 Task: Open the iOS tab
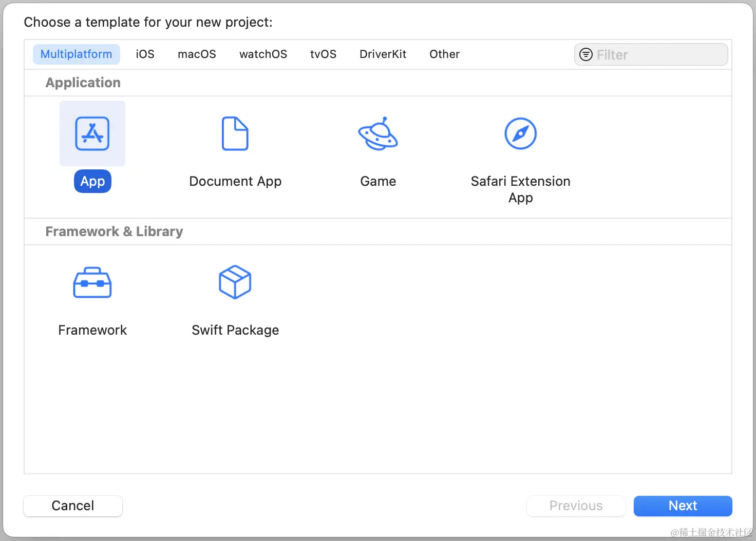(145, 54)
